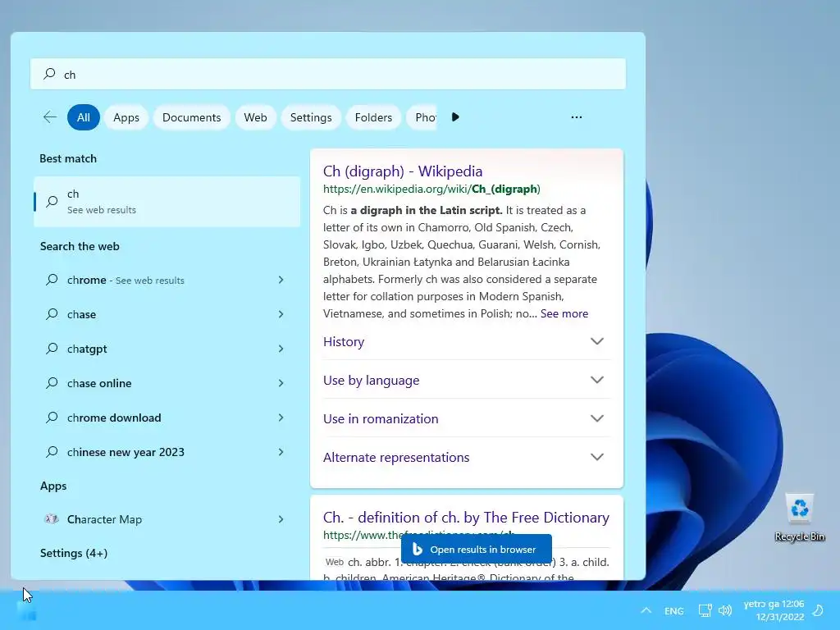840x630 pixels.
Task: Click the Character Map app icon
Action: (52, 518)
